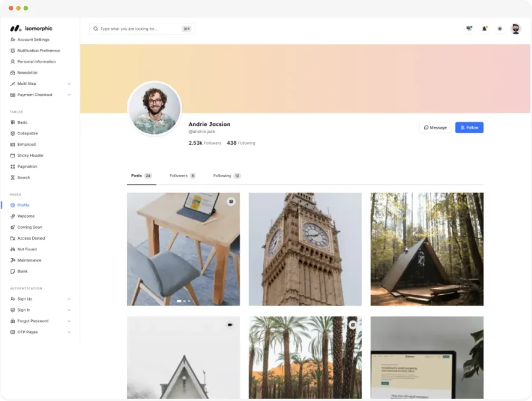The image size is (532, 401).
Task: Click the Newsletter envelope icon
Action: point(13,73)
